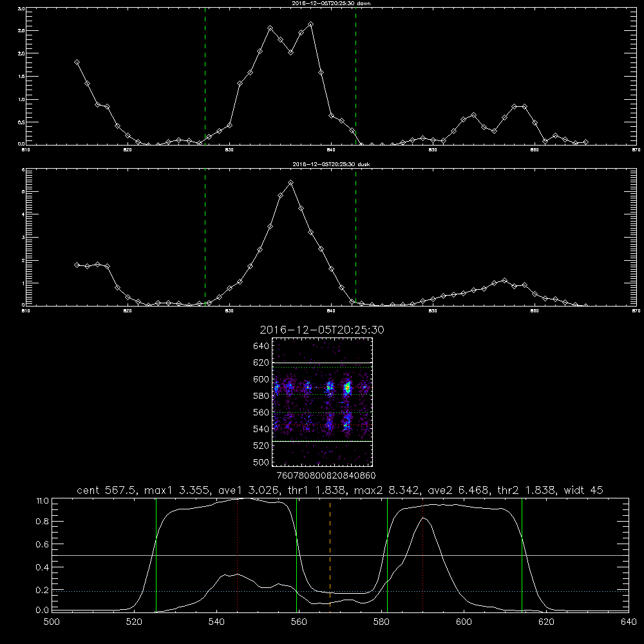Click heatmap y-axis label 580

[261, 396]
